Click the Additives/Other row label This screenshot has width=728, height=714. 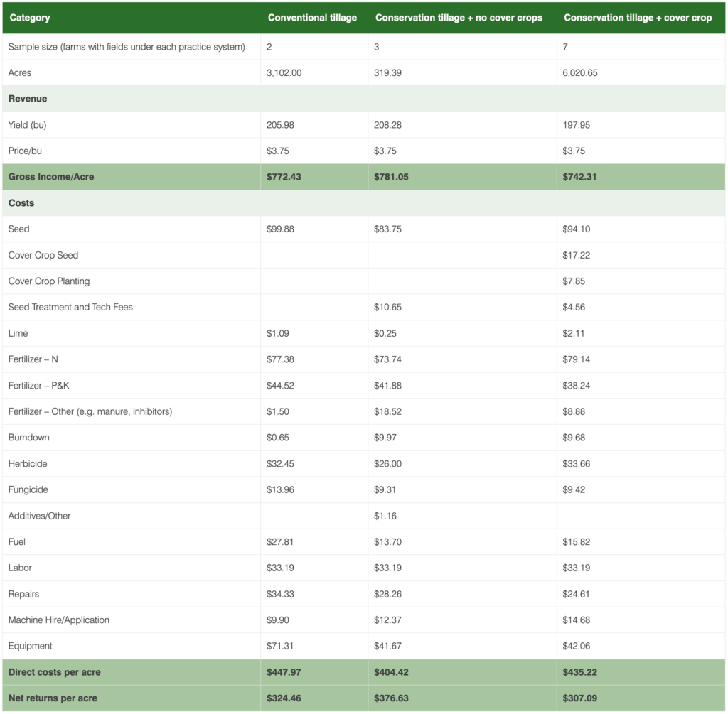[40, 516]
